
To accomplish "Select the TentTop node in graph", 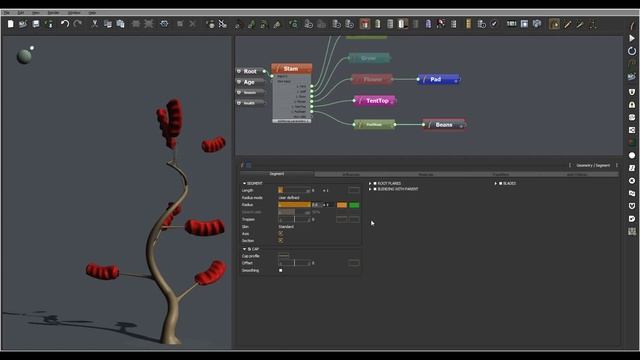I will click(375, 100).
